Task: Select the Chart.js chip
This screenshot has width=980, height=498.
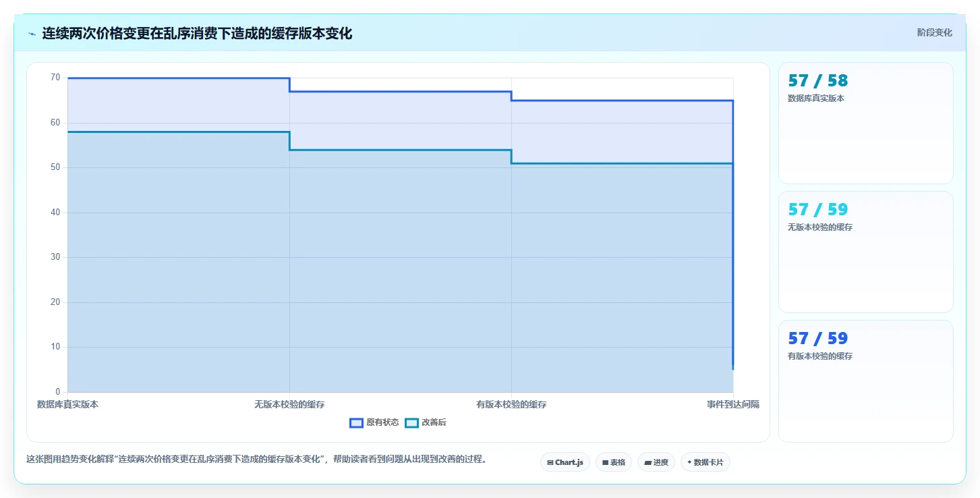Action: 565,462
